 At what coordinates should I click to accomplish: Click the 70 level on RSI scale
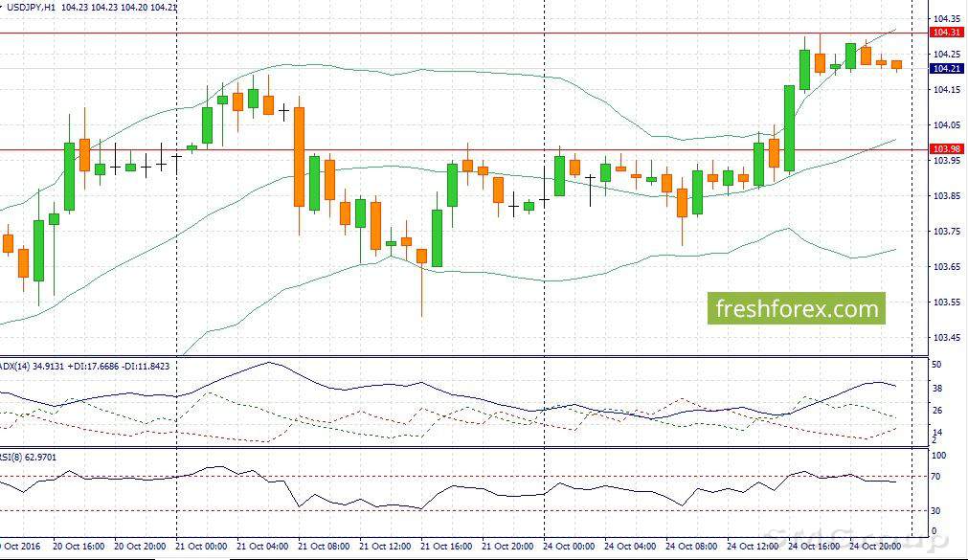935,477
